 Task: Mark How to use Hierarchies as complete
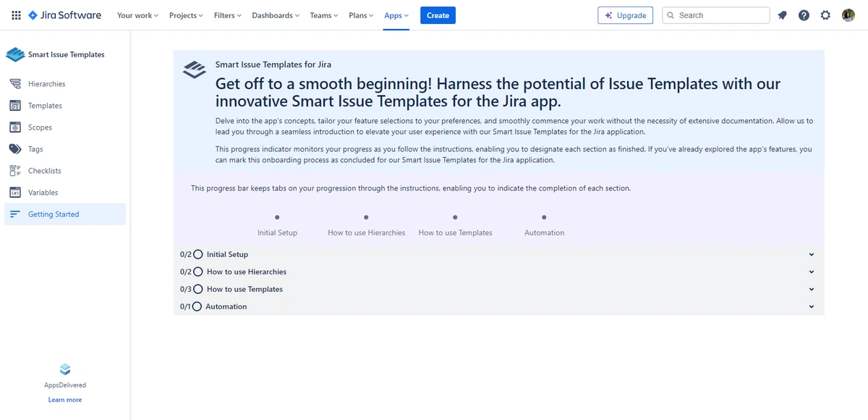tap(198, 272)
